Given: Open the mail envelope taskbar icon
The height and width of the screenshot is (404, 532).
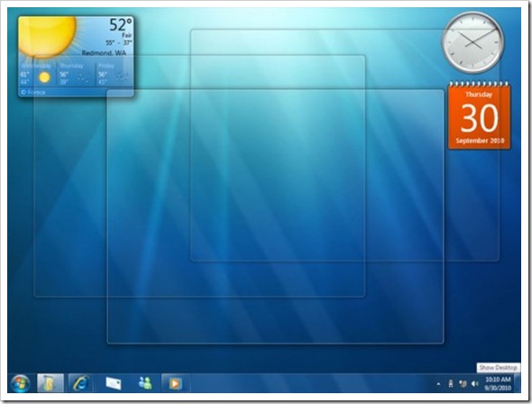Looking at the screenshot, I should point(114,383).
